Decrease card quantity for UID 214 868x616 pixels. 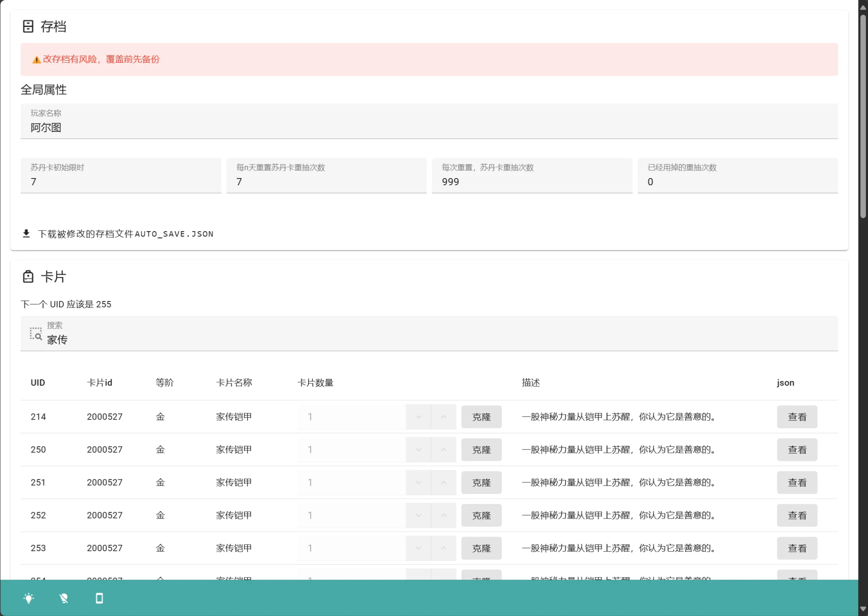pyautogui.click(x=418, y=417)
